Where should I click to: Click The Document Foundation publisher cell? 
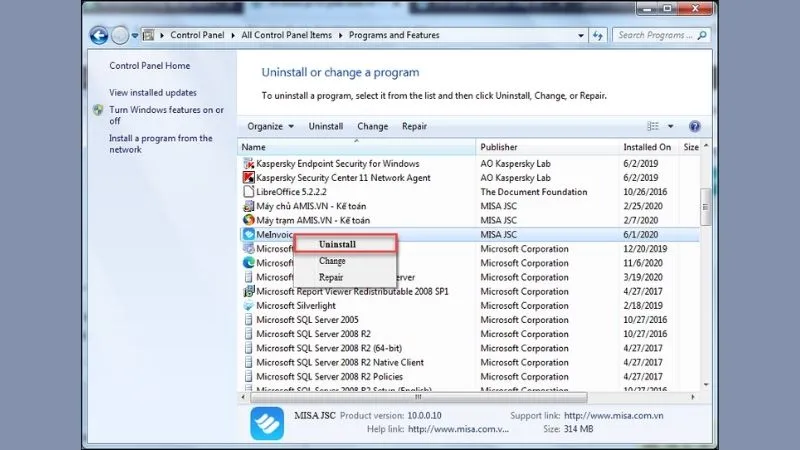tap(534, 192)
